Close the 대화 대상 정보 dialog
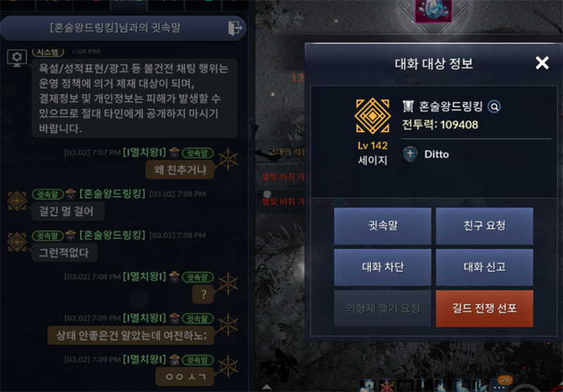 [x=542, y=63]
